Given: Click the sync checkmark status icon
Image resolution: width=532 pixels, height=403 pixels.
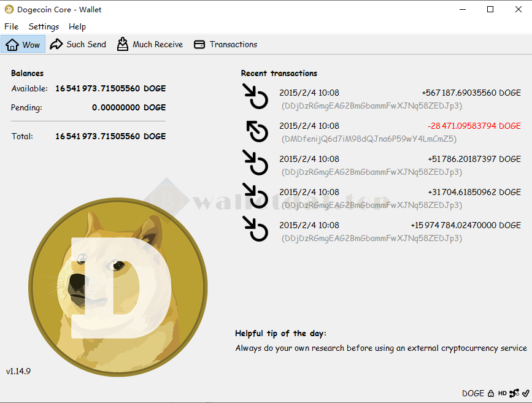Looking at the screenshot, I should [x=525, y=393].
